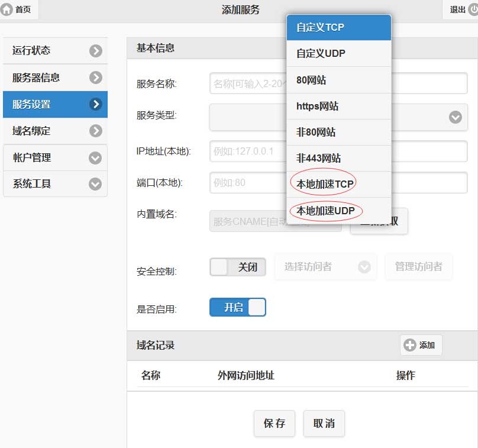This screenshot has width=478, height=448.
Task: Click the 取消 button
Action: [324, 423]
